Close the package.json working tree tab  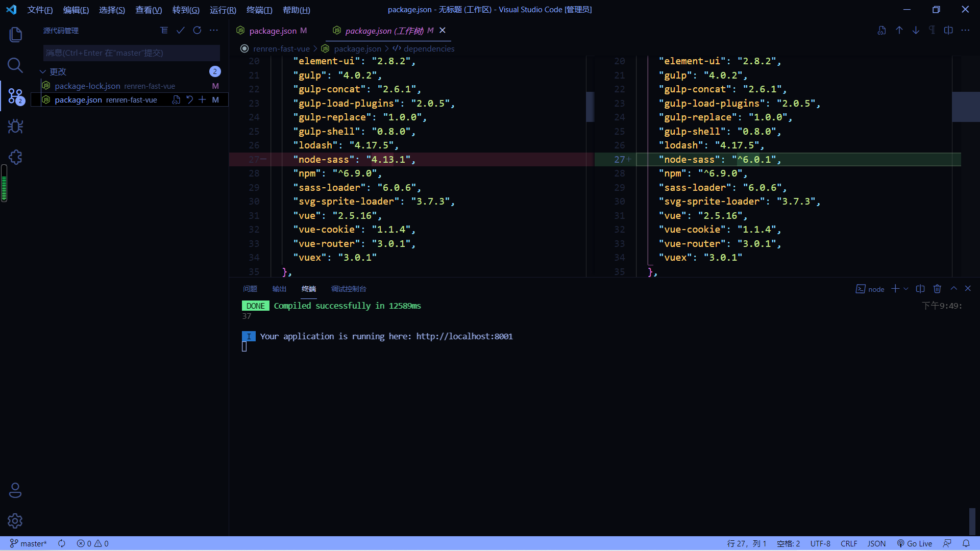click(443, 31)
